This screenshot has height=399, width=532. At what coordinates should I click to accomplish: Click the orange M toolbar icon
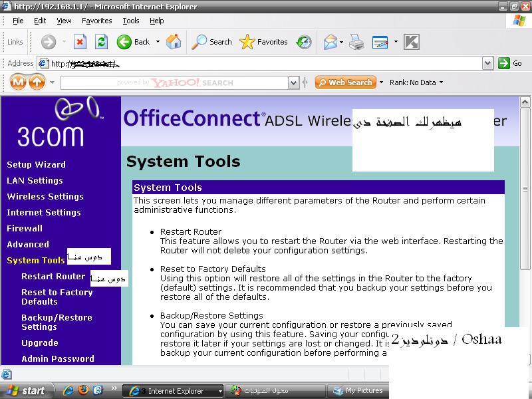coord(18,82)
